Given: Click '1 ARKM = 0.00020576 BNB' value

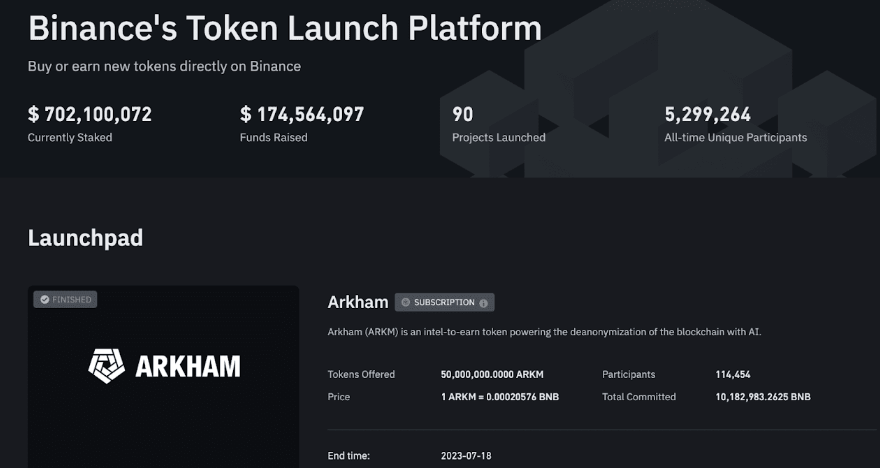Looking at the screenshot, I should 500,397.
